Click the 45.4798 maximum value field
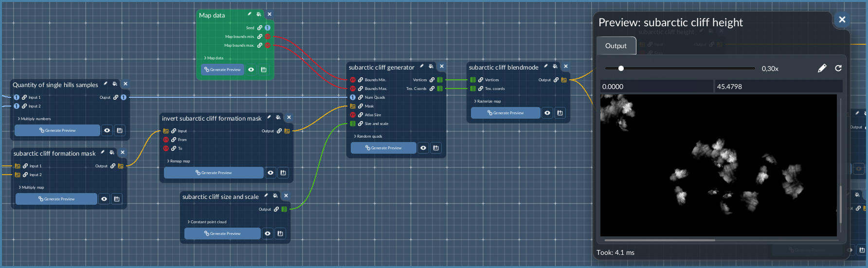The image size is (868, 268). [x=778, y=87]
